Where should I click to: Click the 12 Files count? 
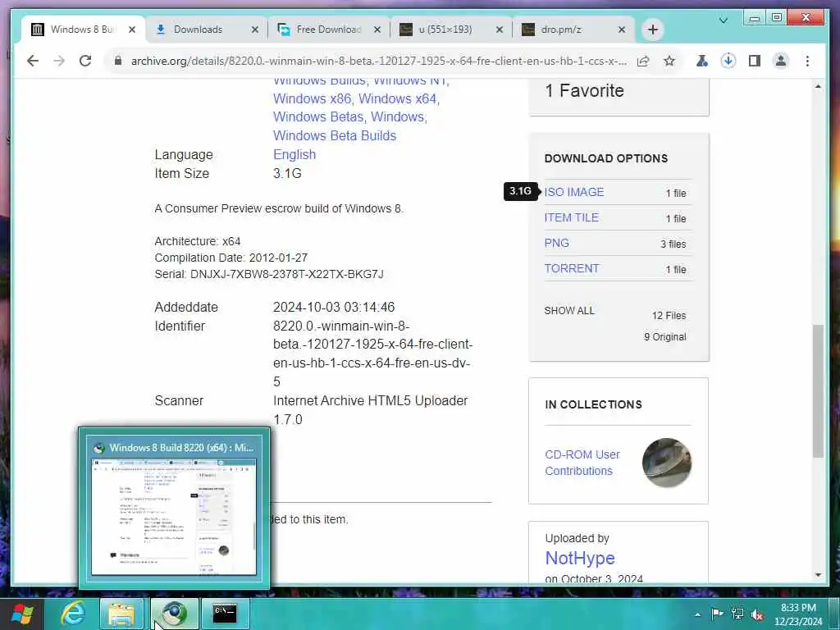(x=669, y=316)
